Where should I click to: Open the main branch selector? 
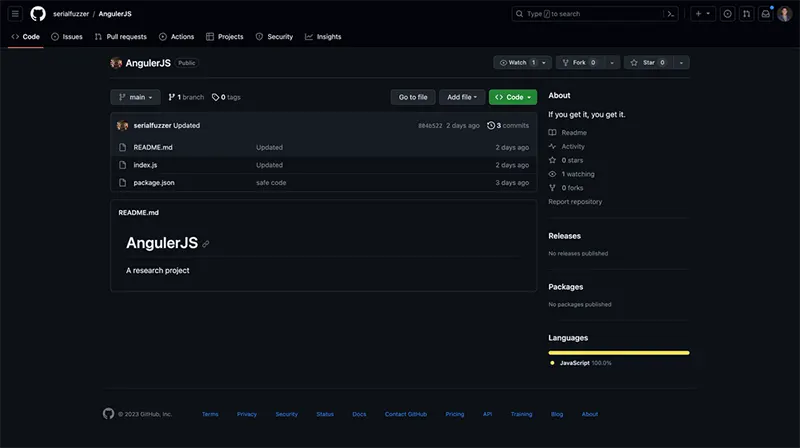coord(135,97)
